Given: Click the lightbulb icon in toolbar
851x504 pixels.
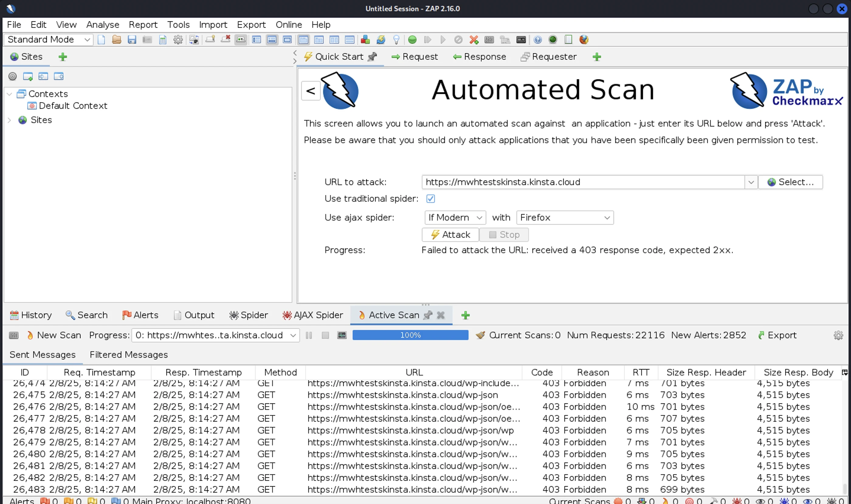Looking at the screenshot, I should coord(396,40).
